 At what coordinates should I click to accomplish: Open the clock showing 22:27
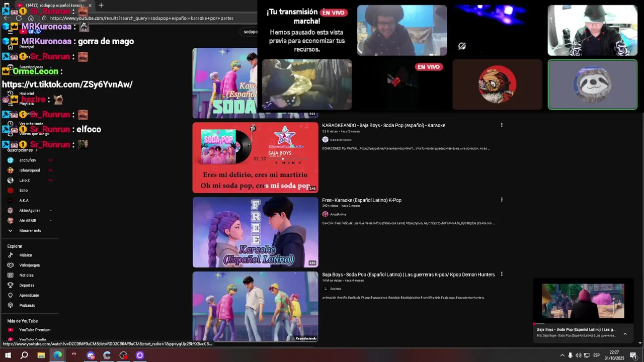(x=614, y=355)
